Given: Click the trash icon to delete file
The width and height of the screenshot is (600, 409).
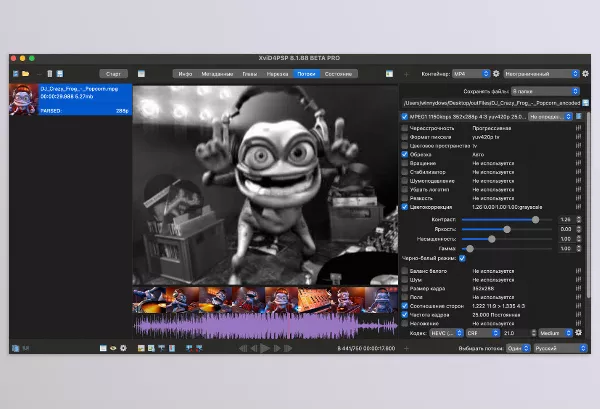Looking at the screenshot, I should coord(48,74).
